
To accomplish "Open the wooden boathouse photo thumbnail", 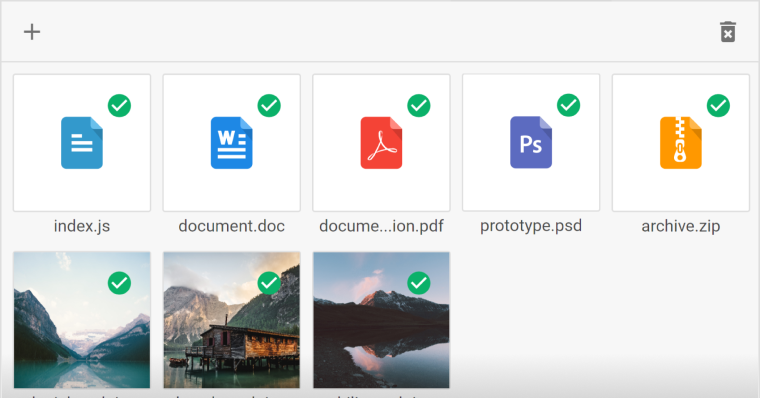I will (x=232, y=320).
